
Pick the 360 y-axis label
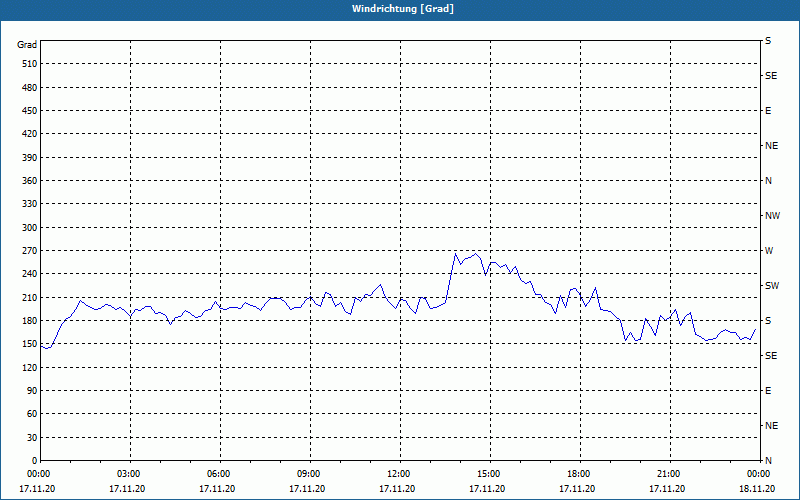(30, 181)
